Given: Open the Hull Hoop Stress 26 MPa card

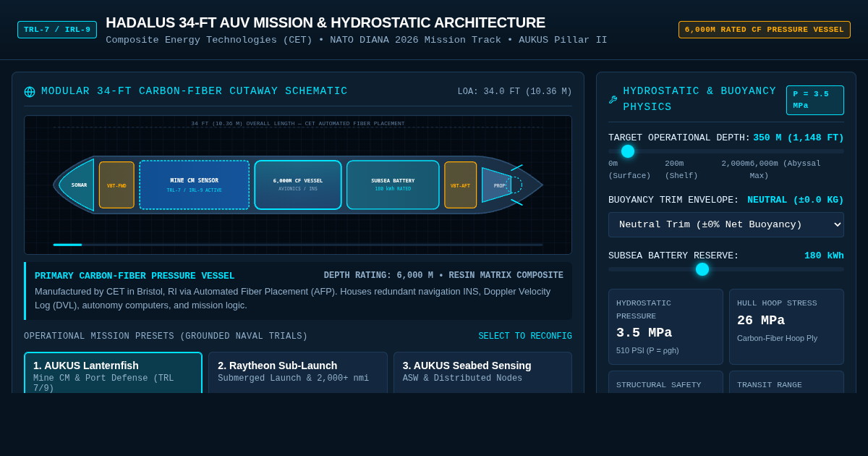Looking at the screenshot, I should coord(786,326).
